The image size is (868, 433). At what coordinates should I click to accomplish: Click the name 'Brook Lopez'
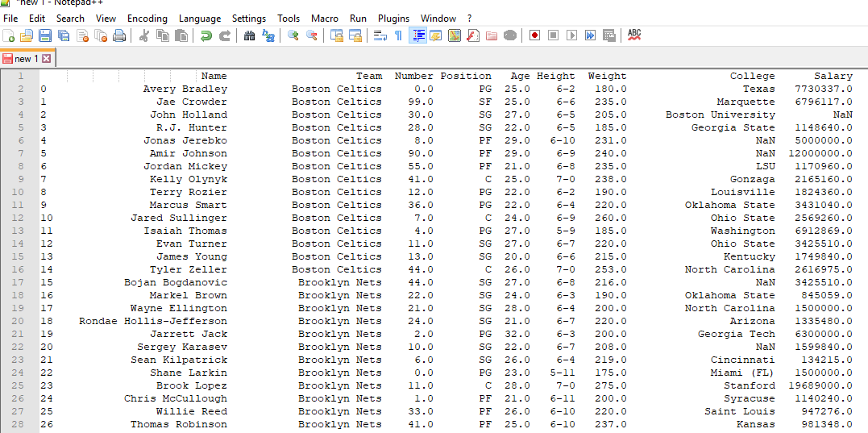coord(192,385)
